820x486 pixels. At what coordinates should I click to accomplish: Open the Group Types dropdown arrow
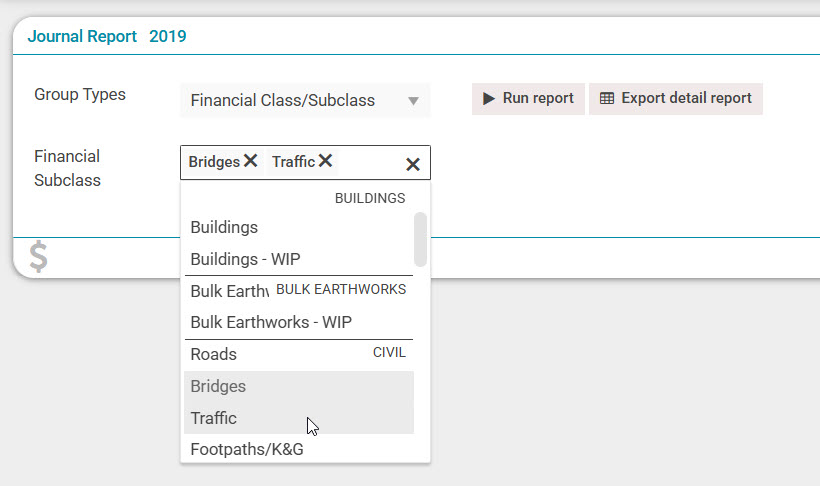(413, 101)
